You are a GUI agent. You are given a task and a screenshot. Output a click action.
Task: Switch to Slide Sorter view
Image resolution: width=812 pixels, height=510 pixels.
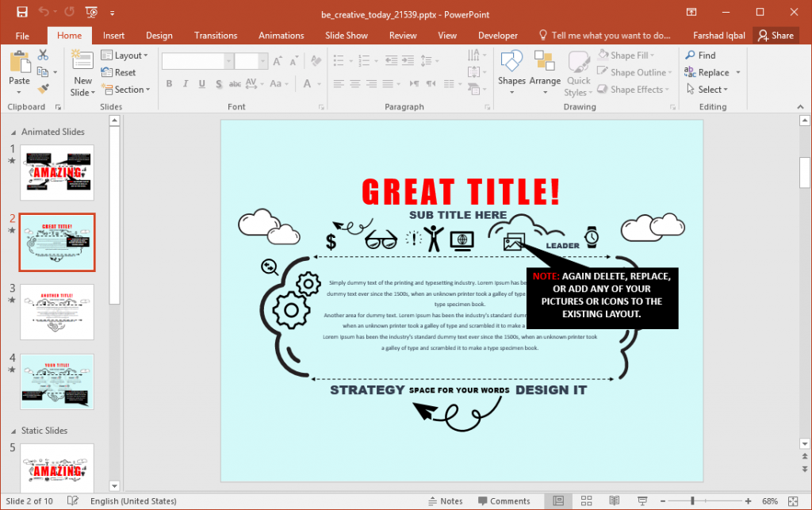(x=586, y=500)
